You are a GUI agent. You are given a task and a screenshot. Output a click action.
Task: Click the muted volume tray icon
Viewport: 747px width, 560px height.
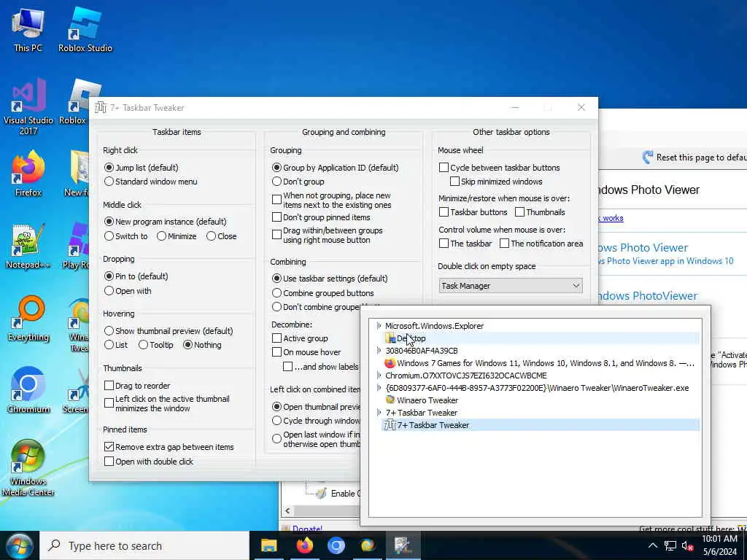pos(687,545)
